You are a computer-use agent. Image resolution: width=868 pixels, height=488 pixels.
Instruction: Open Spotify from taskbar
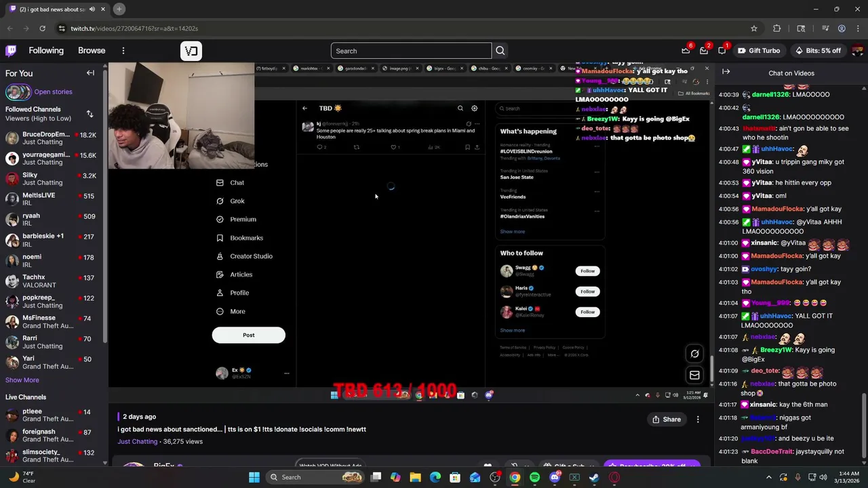pyautogui.click(x=534, y=477)
